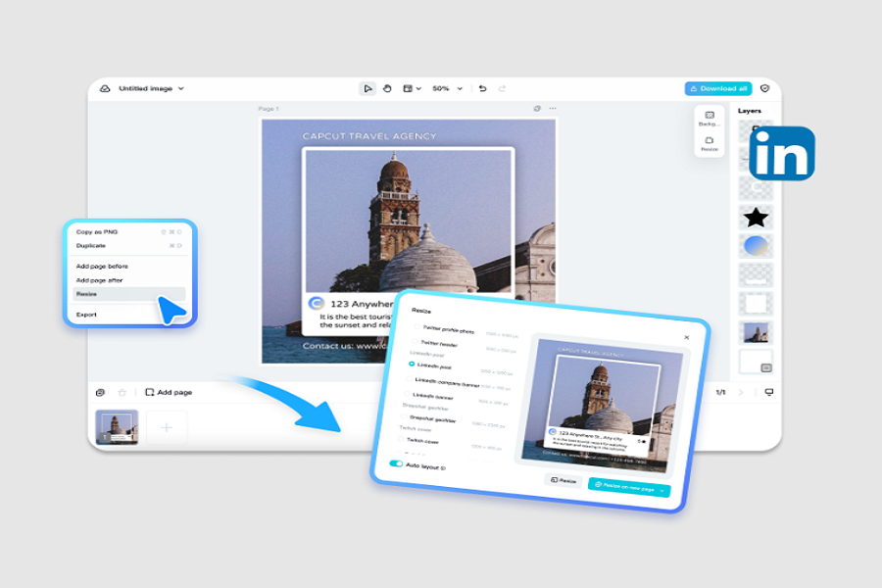This screenshot has width=882, height=588.
Task: Select Add page before in context menu
Action: (128, 267)
